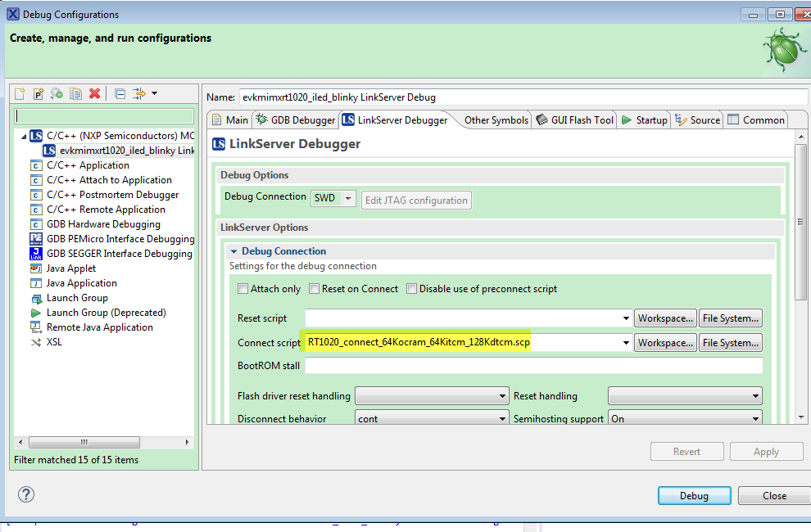Click Export launch configuration icon
The width and height of the screenshot is (811, 532).
[57, 93]
